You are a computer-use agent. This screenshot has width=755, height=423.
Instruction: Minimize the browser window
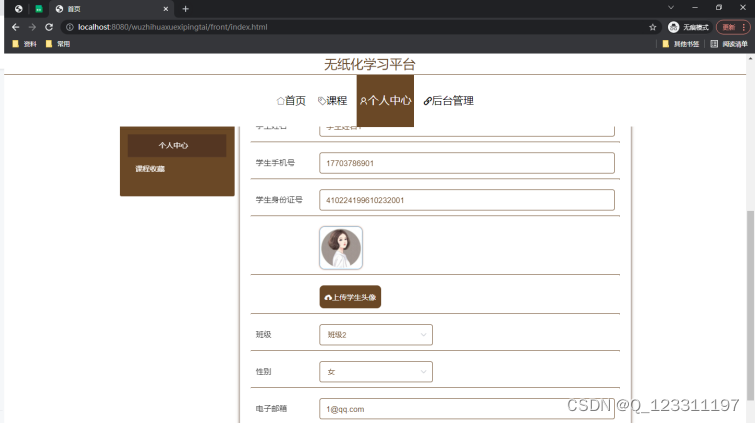pos(695,8)
